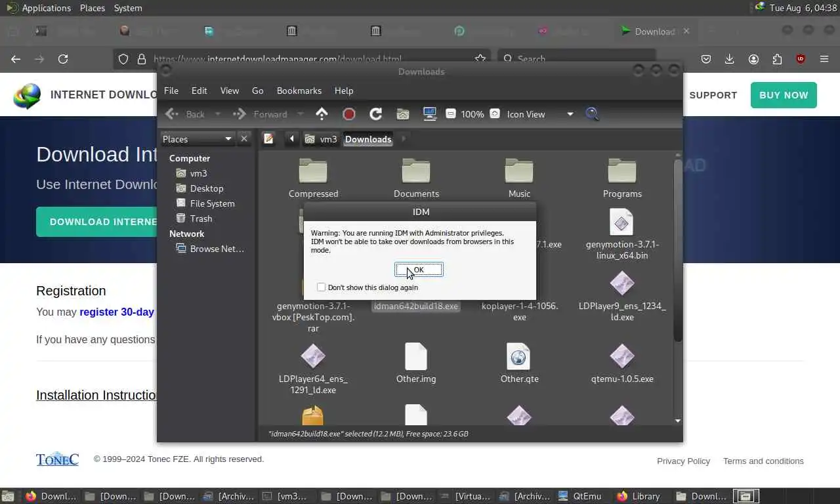Open SUPPORT link on the IDM site
Screen dimensions: 840x504
(x=713, y=95)
